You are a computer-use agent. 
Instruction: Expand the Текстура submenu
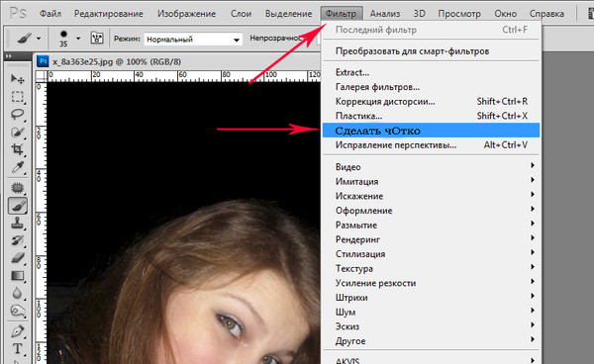(x=431, y=269)
